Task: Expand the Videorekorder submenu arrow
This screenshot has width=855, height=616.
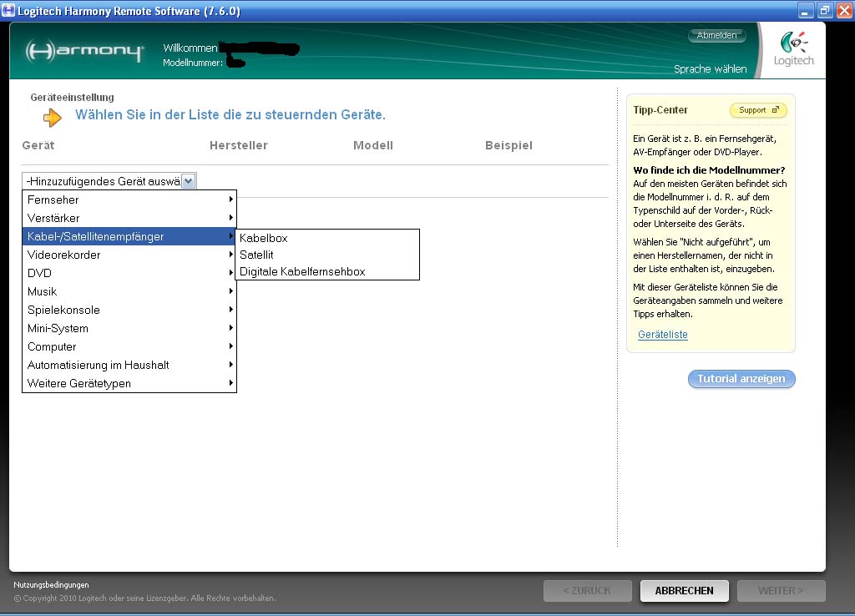Action: 231,255
